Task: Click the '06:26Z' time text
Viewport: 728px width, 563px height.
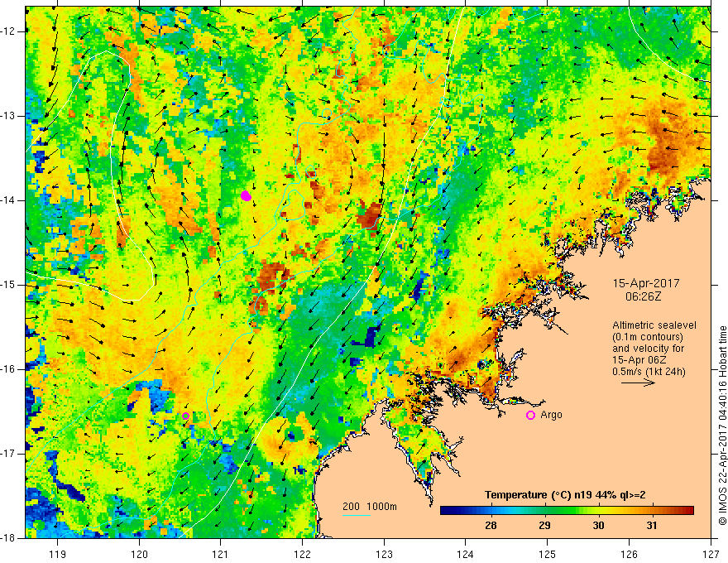Action: (643, 296)
